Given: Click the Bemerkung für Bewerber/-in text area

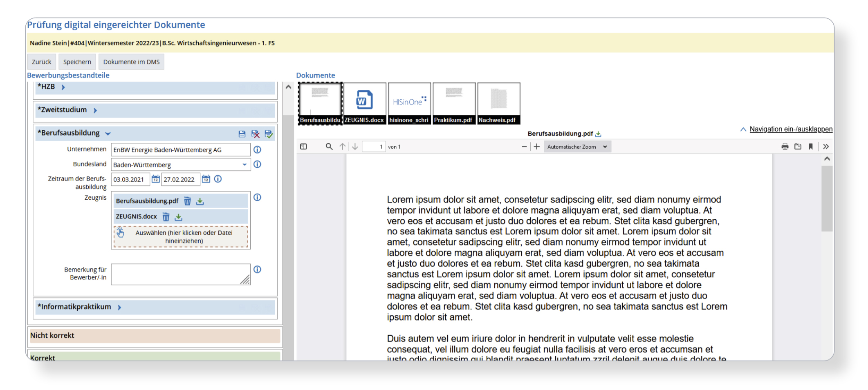Looking at the screenshot, I should point(181,274).
